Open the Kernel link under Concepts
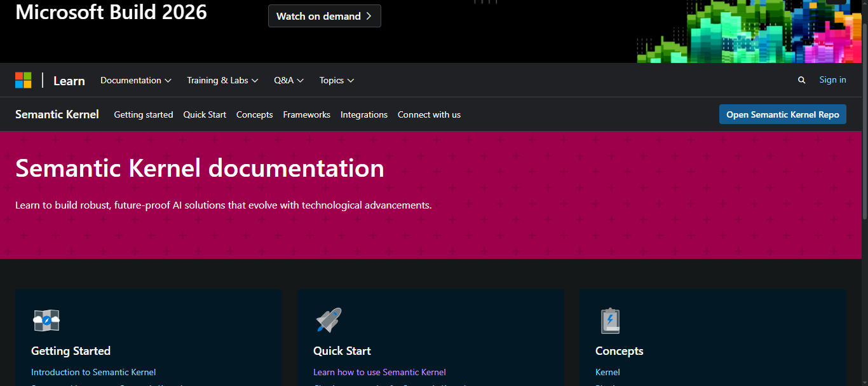This screenshot has height=386, width=868. coord(607,372)
